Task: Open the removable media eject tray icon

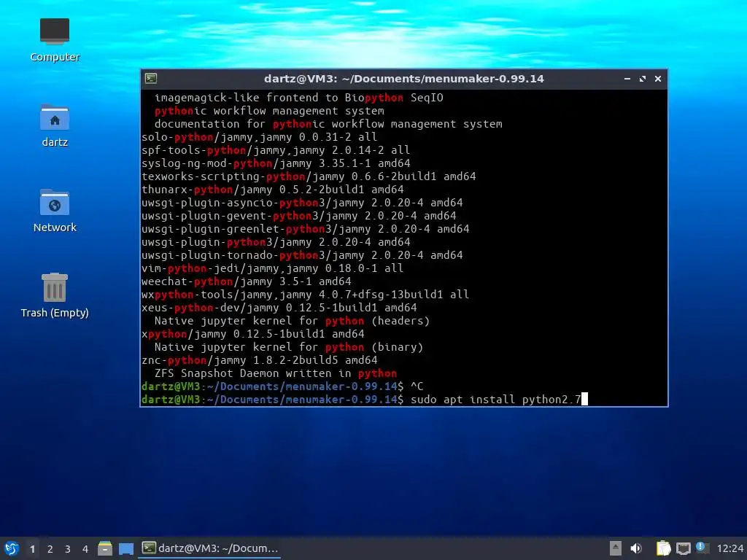Action: click(616, 548)
